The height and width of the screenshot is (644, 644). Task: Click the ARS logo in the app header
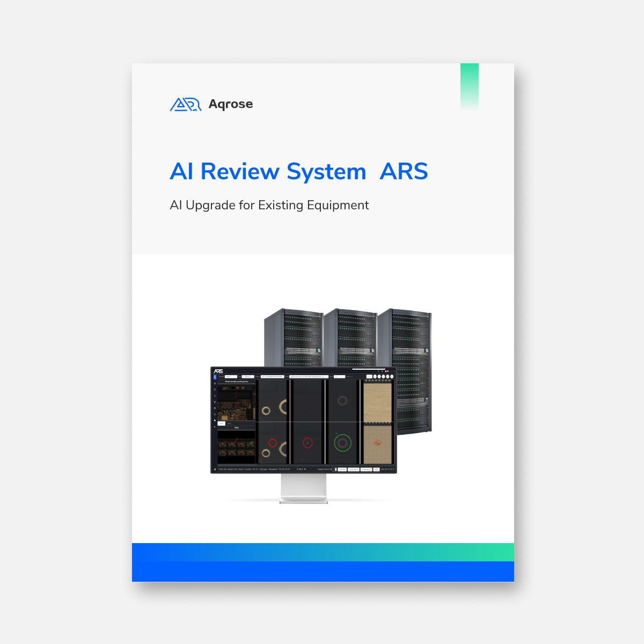[218, 371]
